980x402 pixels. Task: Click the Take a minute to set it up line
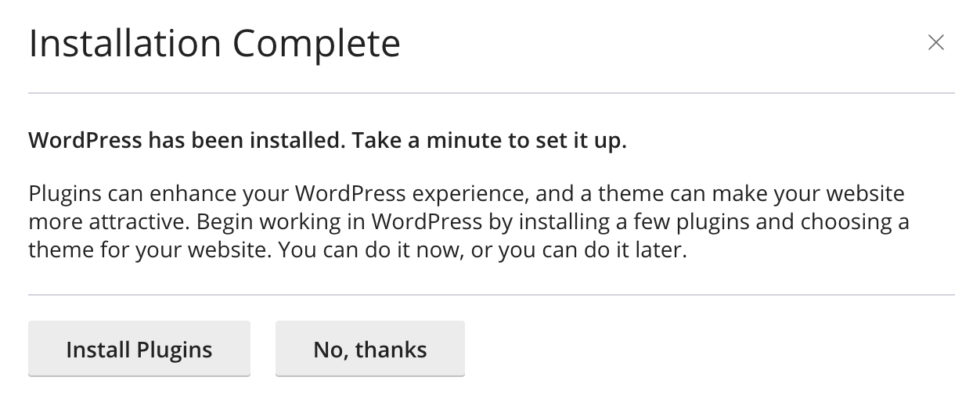click(489, 142)
